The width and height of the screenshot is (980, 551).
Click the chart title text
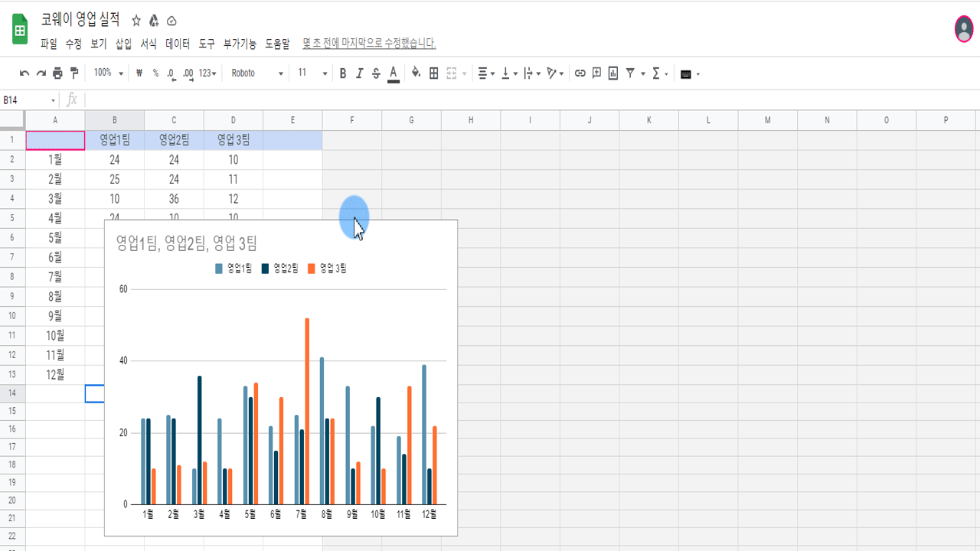(x=187, y=243)
